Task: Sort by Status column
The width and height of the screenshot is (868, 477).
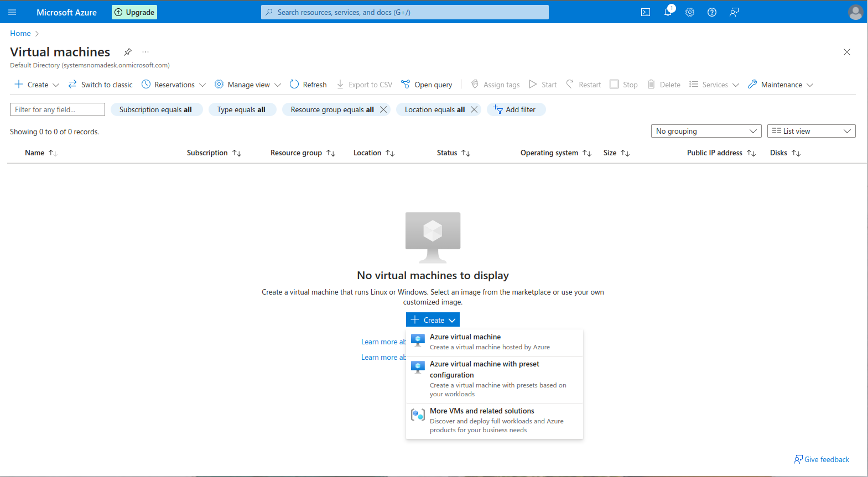Action: pyautogui.click(x=454, y=153)
